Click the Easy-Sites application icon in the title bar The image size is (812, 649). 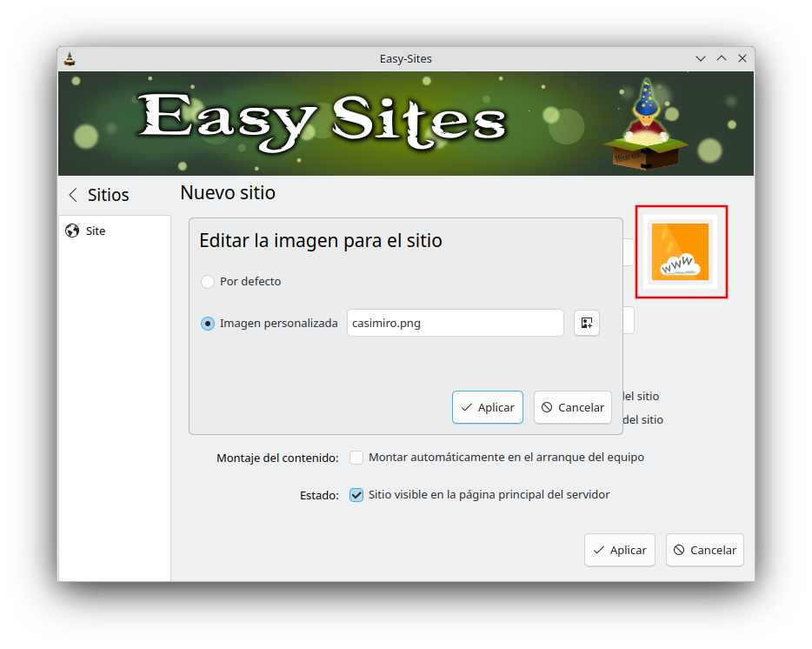pyautogui.click(x=70, y=58)
